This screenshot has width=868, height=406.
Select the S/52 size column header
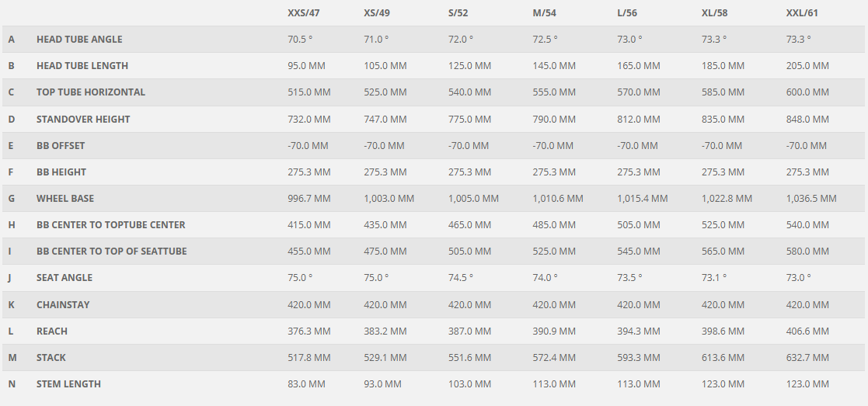459,13
